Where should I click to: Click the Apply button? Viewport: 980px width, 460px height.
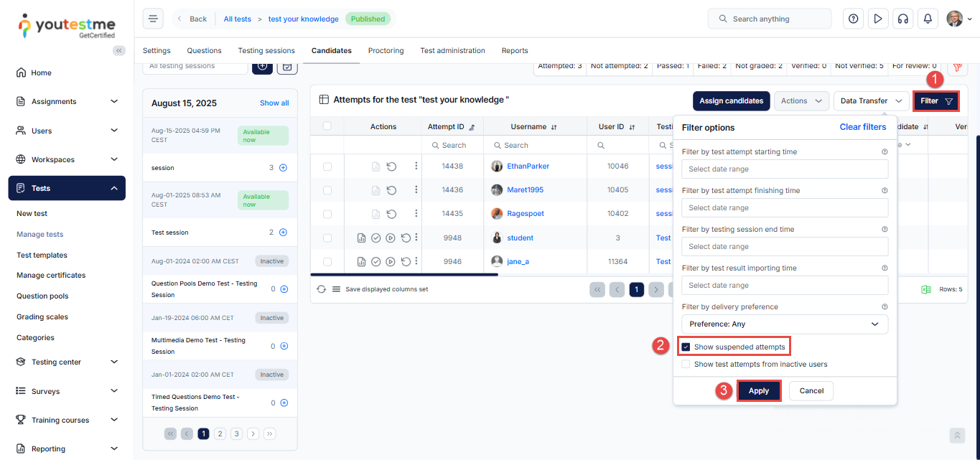[759, 391]
